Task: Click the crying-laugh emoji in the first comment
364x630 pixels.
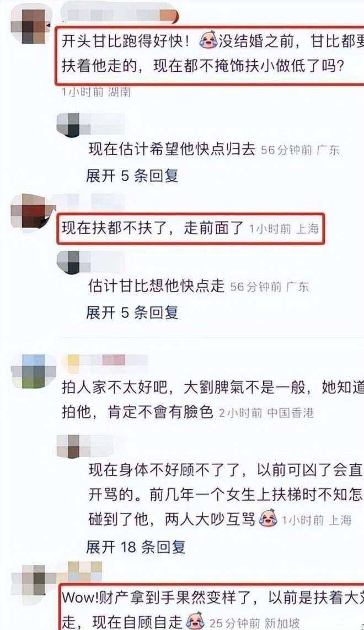Action: tap(208, 40)
